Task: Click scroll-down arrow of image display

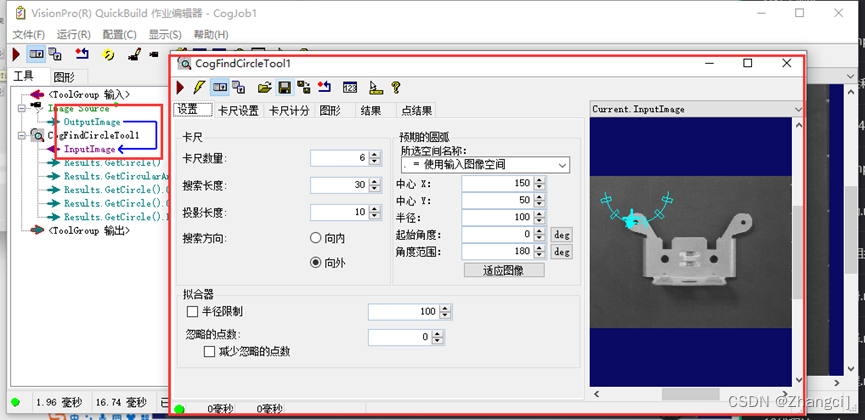Action: click(798, 380)
